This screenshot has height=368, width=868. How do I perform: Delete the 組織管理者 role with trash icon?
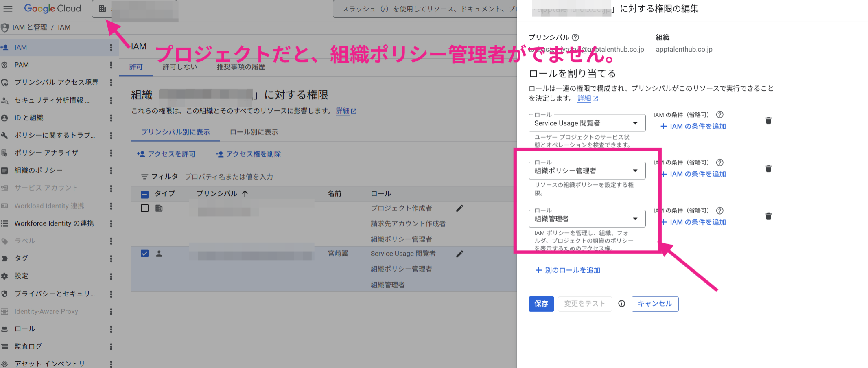click(x=768, y=216)
